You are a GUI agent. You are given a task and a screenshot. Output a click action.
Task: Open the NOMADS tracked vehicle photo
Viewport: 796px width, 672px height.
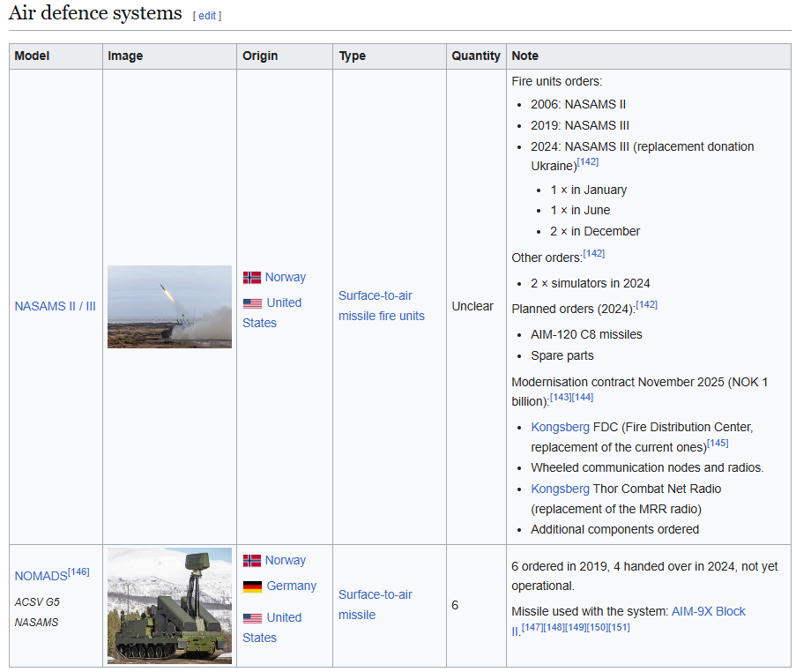tap(169, 606)
